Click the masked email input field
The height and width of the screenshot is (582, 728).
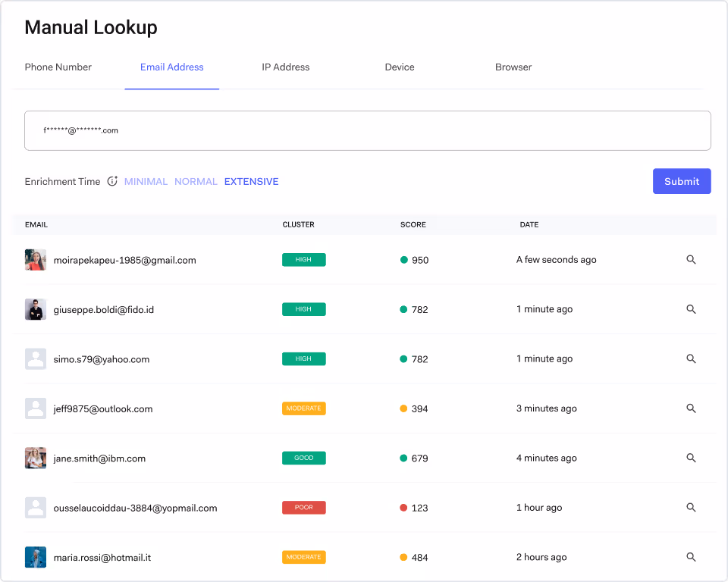pos(368,130)
